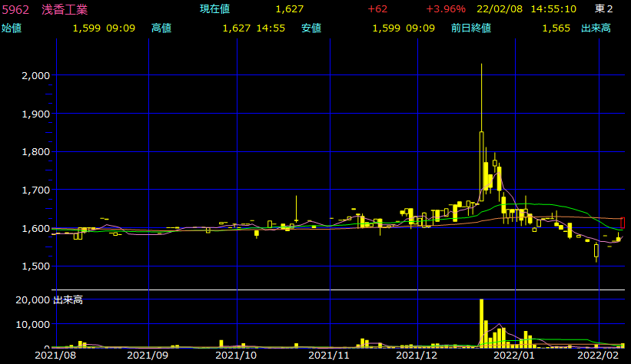Image resolution: width=631 pixels, height=364 pixels.
Task: Click the 高値 high price label
Action: 161,28
